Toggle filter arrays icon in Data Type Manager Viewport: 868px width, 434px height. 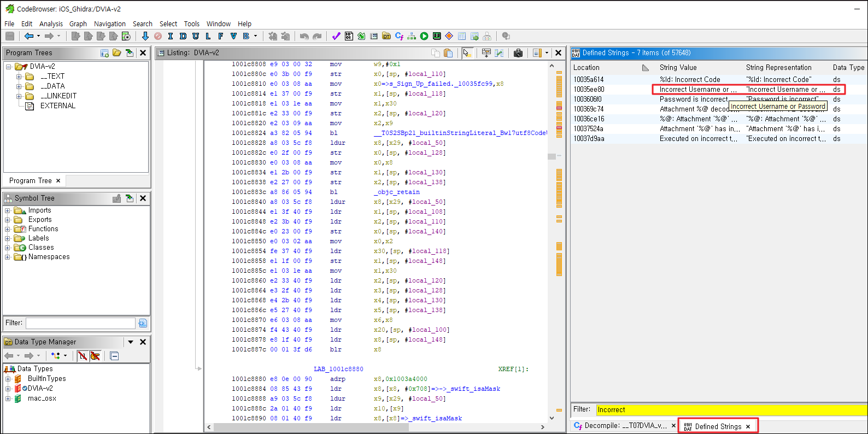tap(83, 356)
